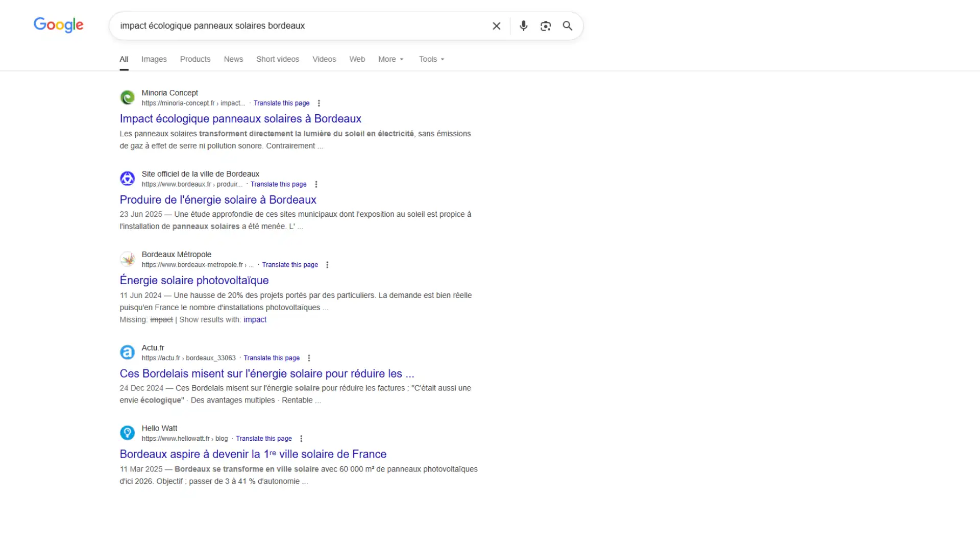
Task: Click the www.bordeaux.fr URL breadcrumb
Action: click(x=192, y=184)
